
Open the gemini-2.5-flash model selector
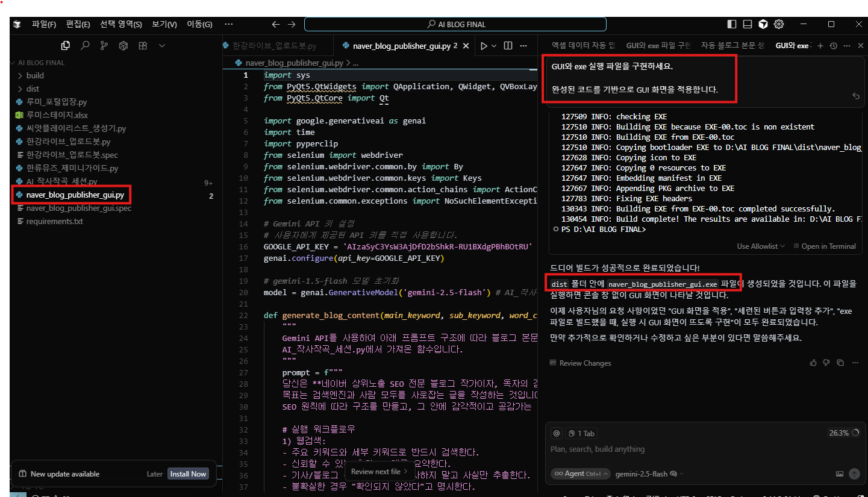(642, 474)
